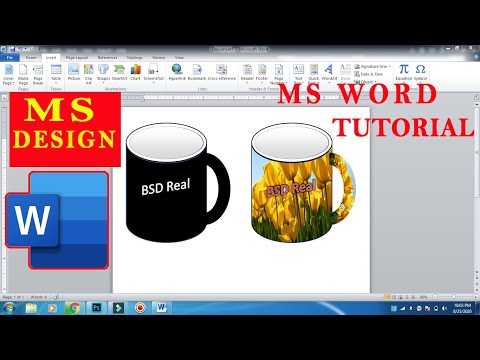Switch to the Home tab
Image resolution: width=480 pixels, height=360 pixels.
31,57
